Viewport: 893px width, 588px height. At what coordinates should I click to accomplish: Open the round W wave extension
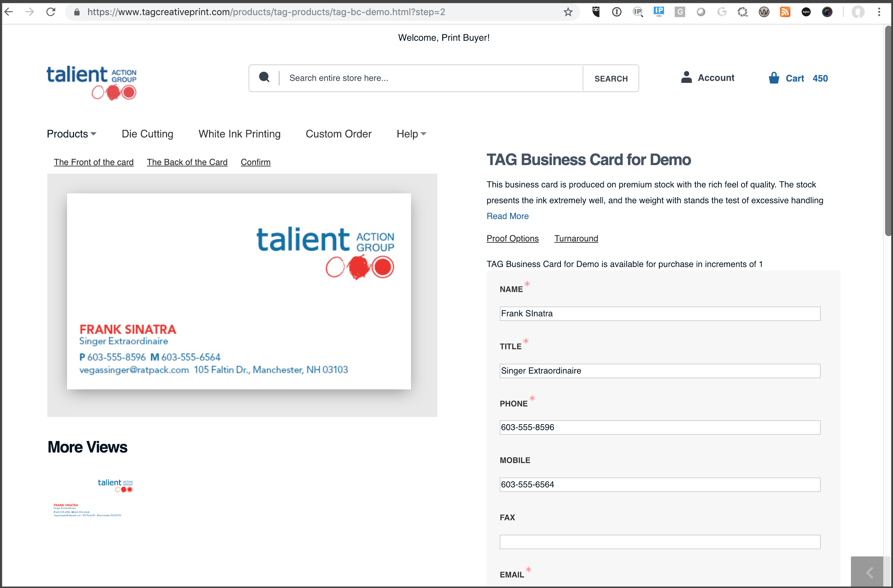(764, 12)
